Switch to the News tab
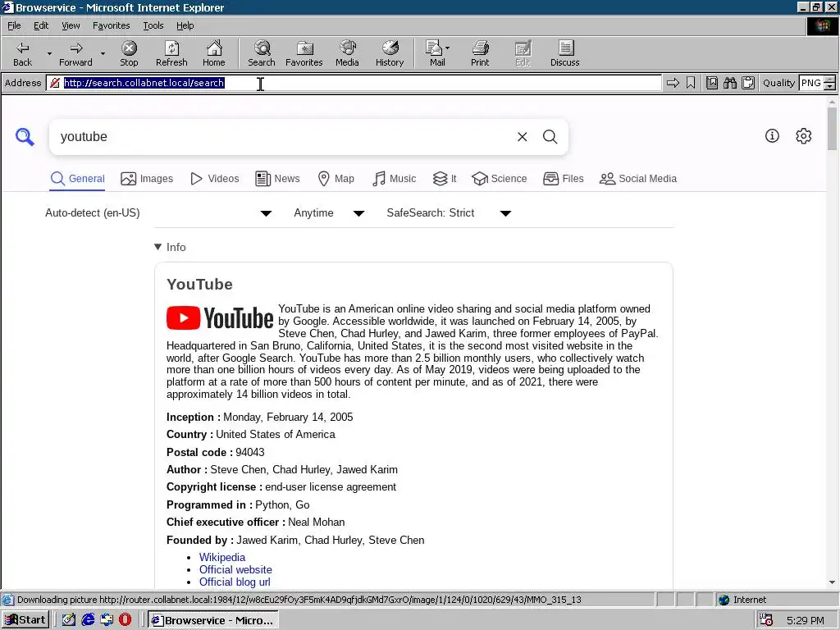Image resolution: width=840 pixels, height=630 pixels. tap(277, 178)
